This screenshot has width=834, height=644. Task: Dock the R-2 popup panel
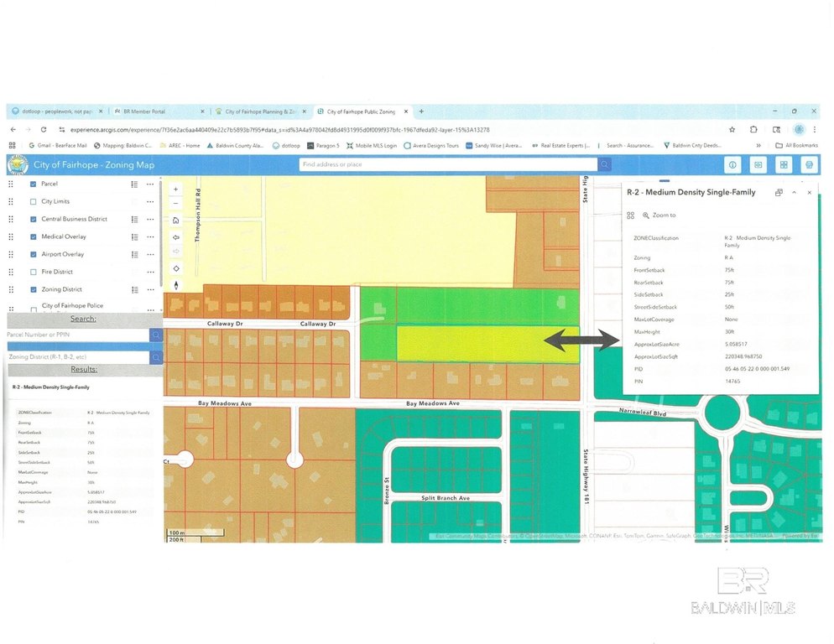779,192
